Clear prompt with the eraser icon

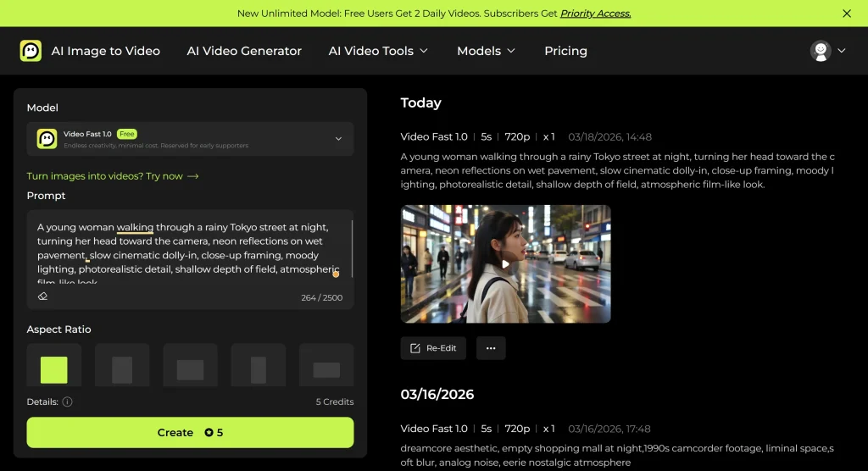pyautogui.click(x=42, y=296)
